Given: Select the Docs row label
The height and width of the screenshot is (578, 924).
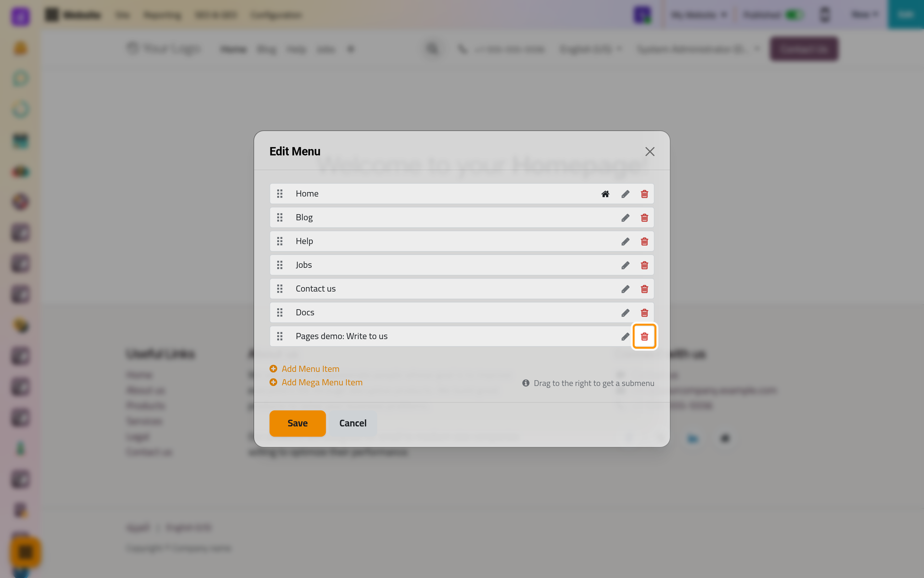Looking at the screenshot, I should tap(305, 312).
